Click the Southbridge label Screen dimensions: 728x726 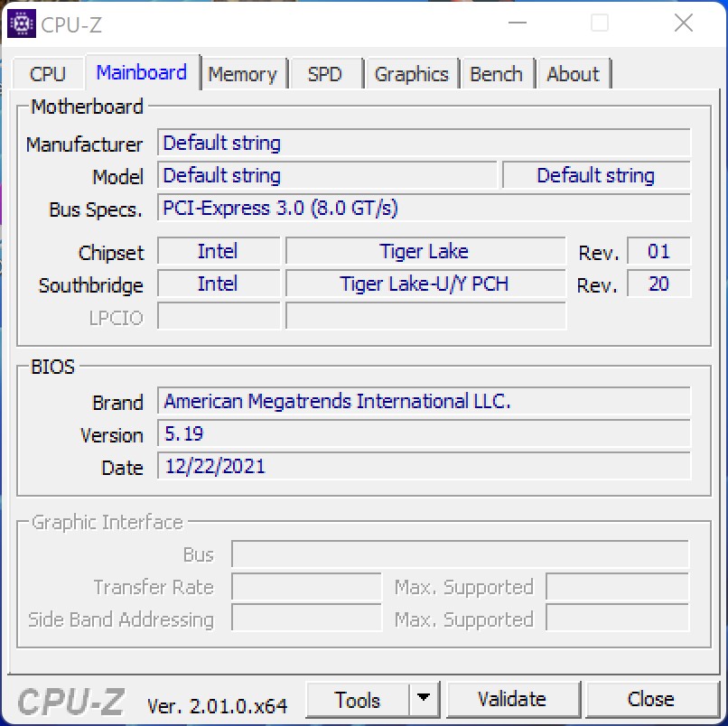[91, 285]
